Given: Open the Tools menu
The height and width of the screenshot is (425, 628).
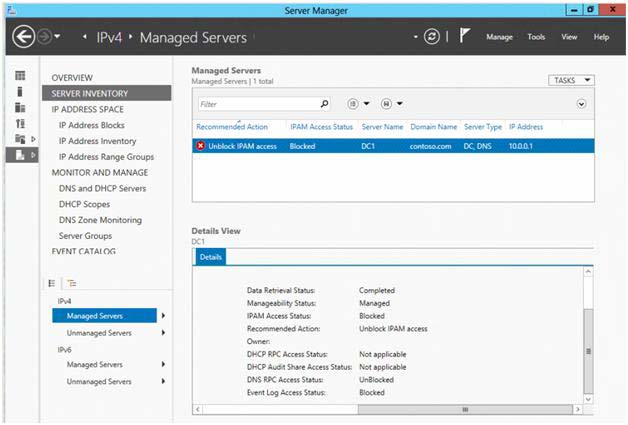Looking at the screenshot, I should point(536,37).
